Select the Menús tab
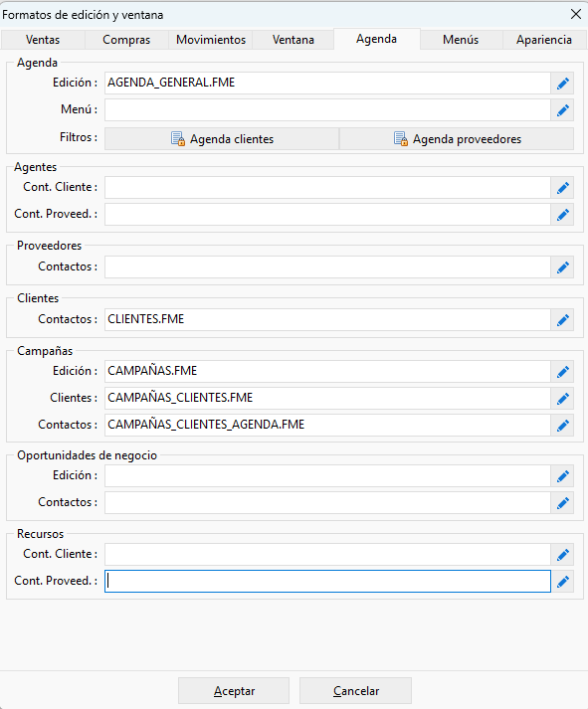 [x=461, y=40]
